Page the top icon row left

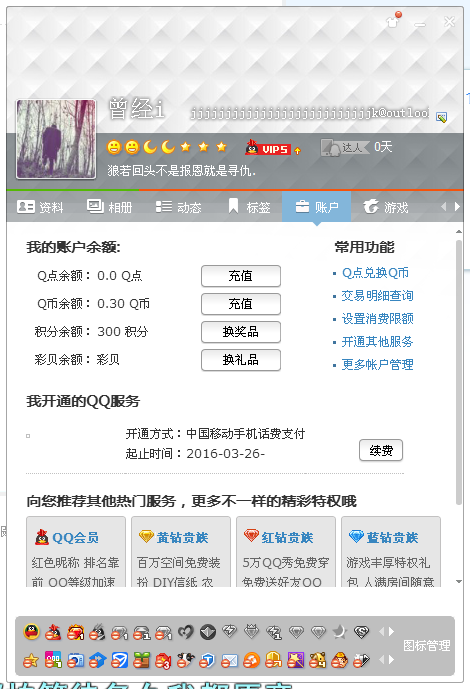381,632
